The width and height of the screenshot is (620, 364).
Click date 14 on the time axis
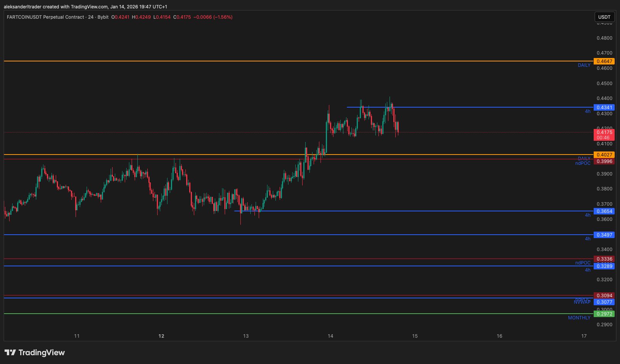coord(330,336)
